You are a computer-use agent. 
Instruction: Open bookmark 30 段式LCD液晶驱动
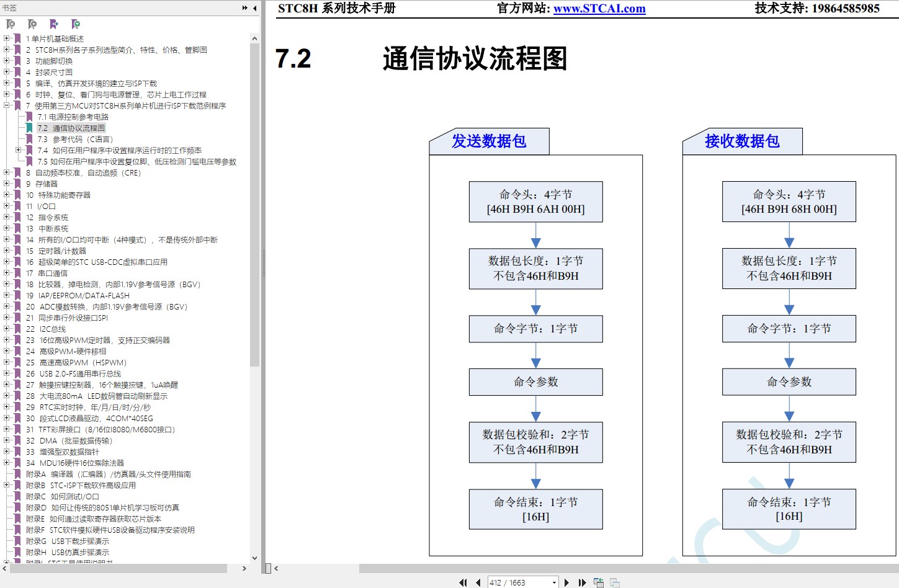click(89, 418)
